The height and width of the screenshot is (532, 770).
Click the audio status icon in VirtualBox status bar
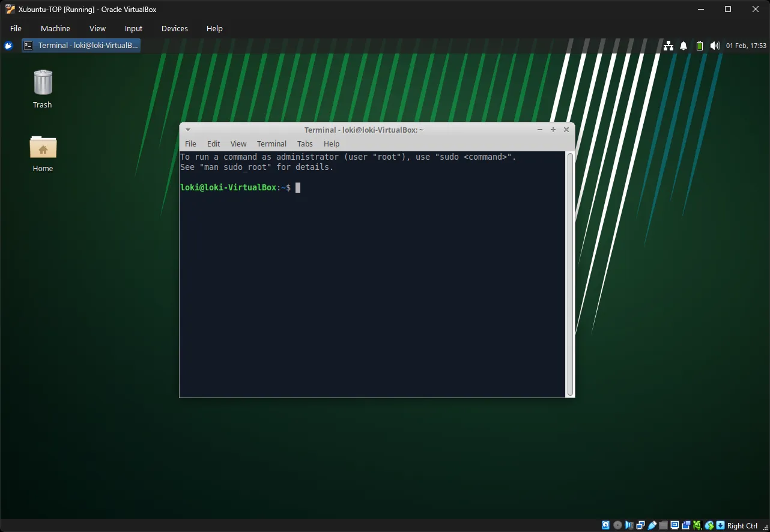pyautogui.click(x=628, y=525)
